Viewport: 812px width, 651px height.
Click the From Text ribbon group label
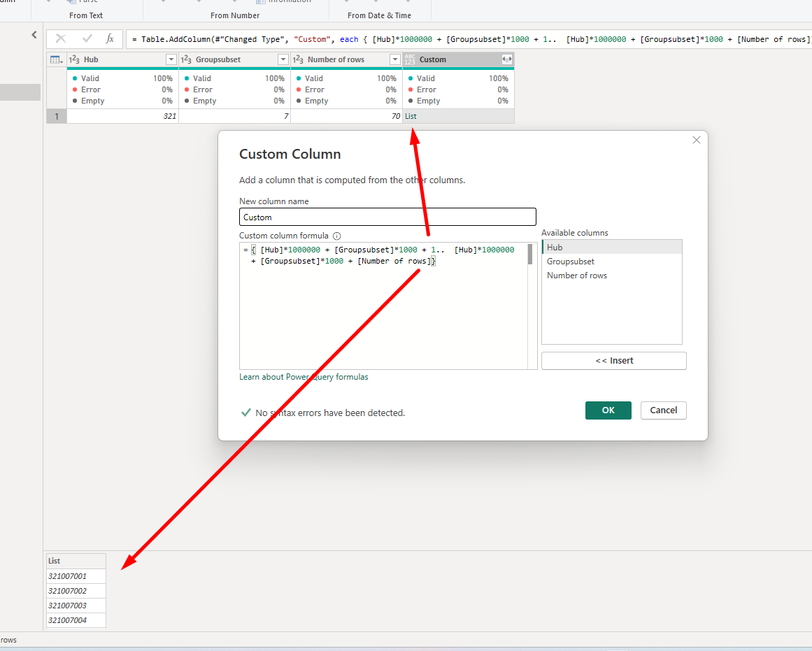coord(86,15)
